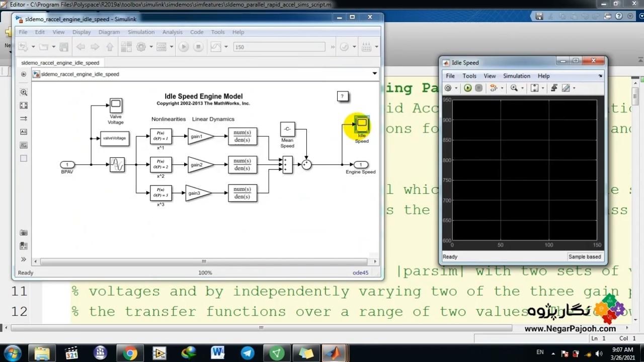
Task: Click the zoom magnifier in scope toolbar
Action: (x=514, y=88)
